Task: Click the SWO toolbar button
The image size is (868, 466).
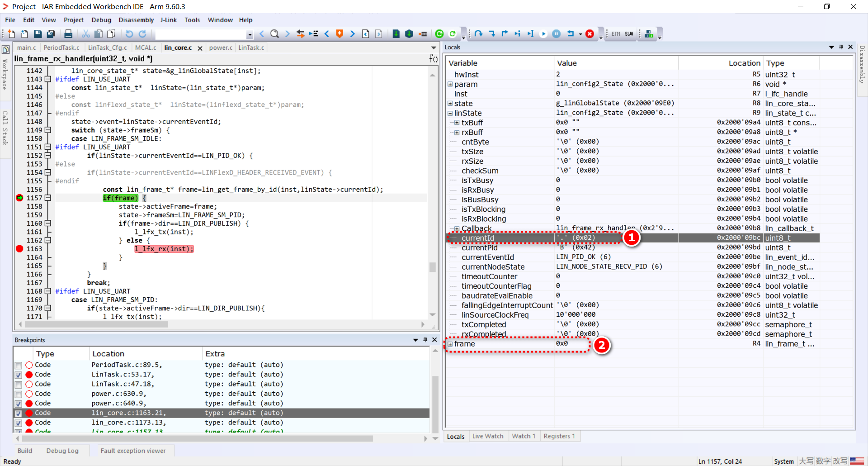Action: [x=629, y=34]
